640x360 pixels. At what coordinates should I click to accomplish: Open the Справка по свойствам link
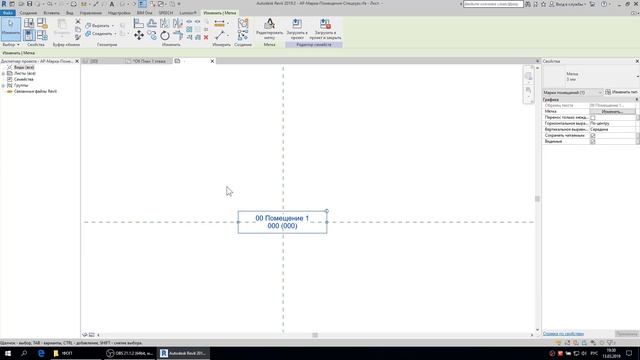(x=563, y=334)
